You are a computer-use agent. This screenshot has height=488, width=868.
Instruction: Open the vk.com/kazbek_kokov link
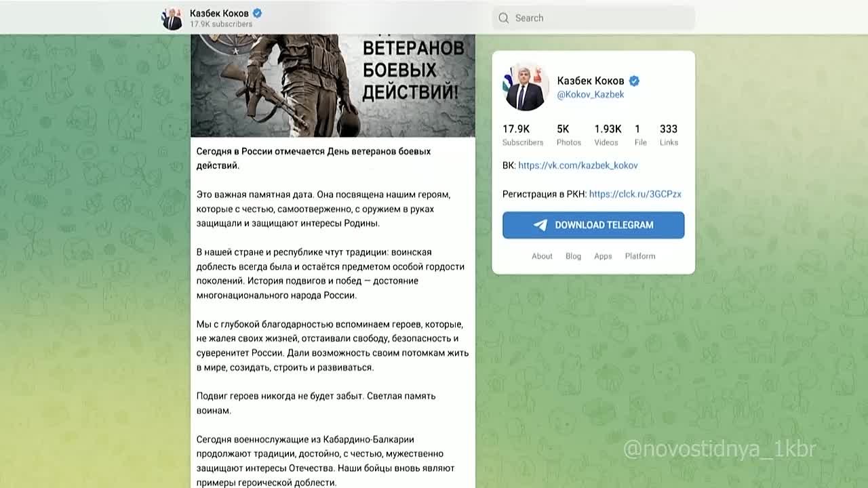[x=578, y=165]
